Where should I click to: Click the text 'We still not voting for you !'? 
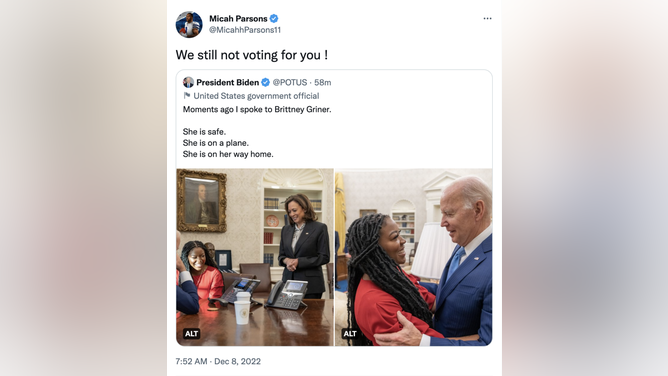click(x=252, y=55)
